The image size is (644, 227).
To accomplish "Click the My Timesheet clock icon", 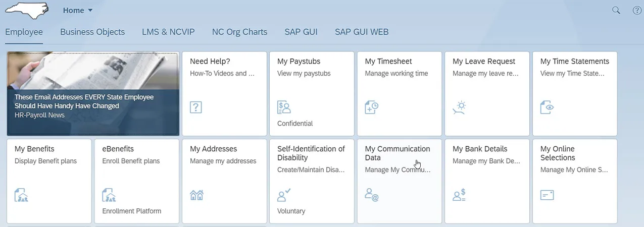I will click(x=371, y=107).
